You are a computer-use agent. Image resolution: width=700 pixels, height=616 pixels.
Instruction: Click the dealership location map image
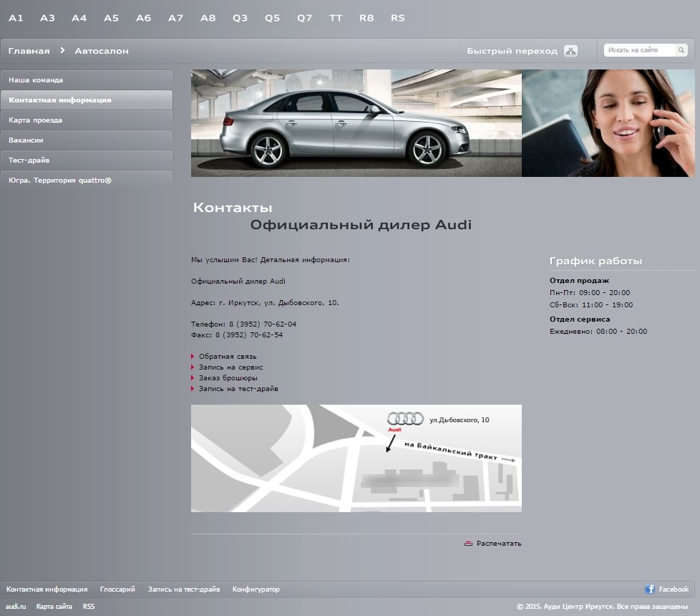tap(356, 458)
